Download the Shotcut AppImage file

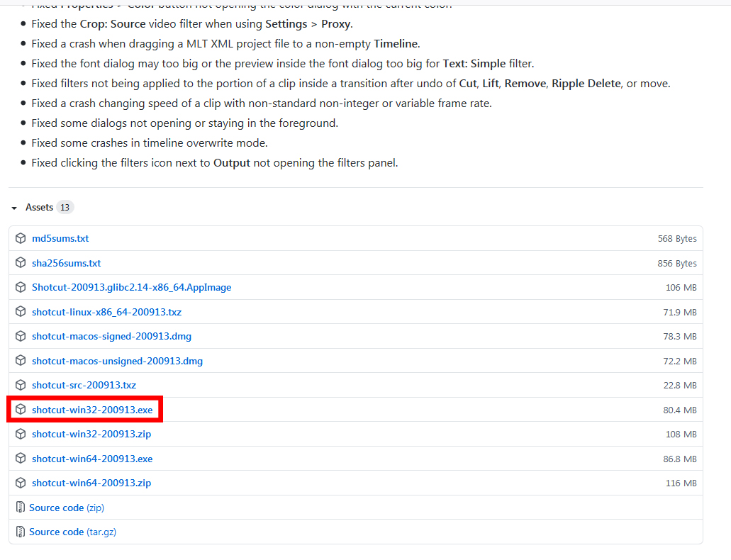coord(131,287)
